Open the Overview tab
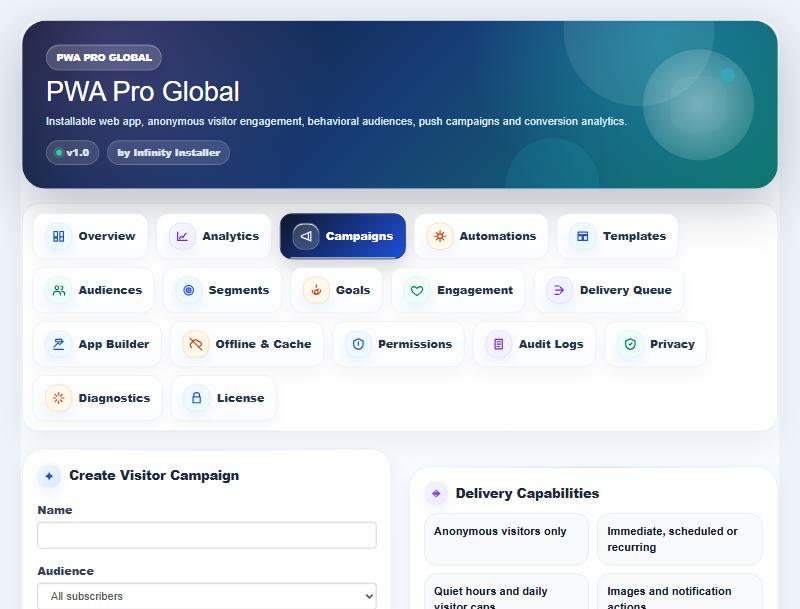This screenshot has width=800, height=609. (x=90, y=236)
